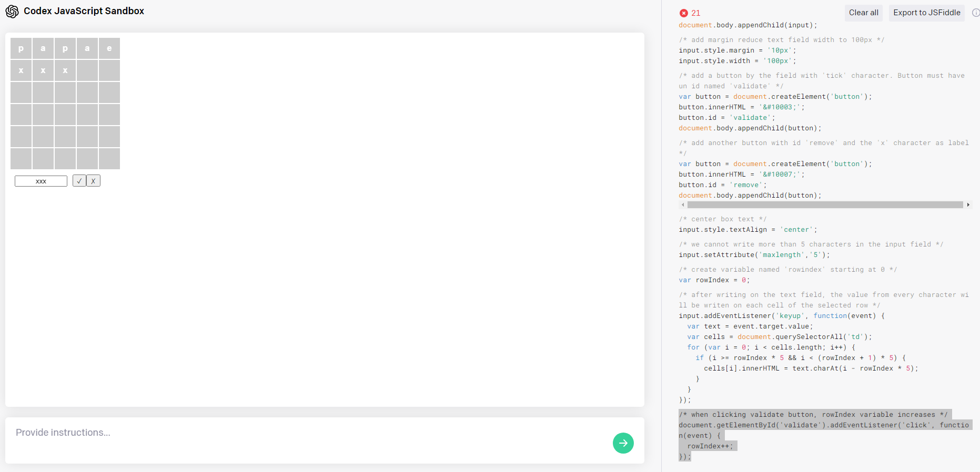Click the comment about maximum 5 characters
The width and height of the screenshot is (980, 472).
pos(811,244)
